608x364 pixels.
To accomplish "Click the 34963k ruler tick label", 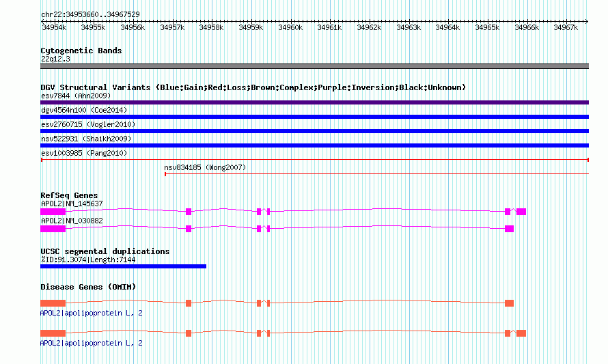I will click(409, 27).
